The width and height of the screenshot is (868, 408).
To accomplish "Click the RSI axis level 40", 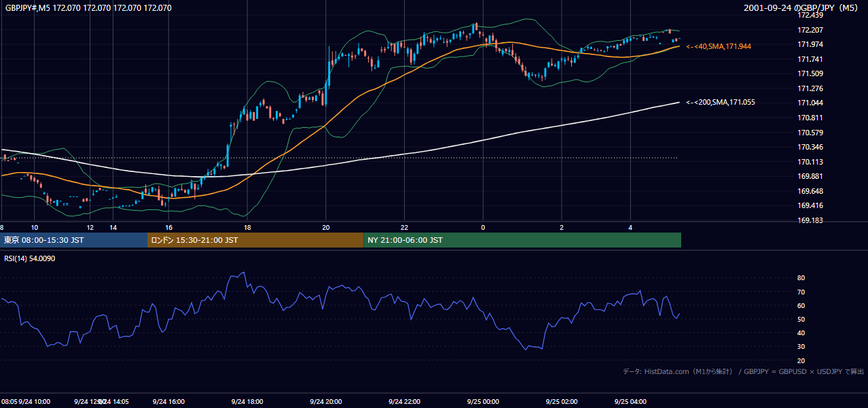I will tap(801, 333).
